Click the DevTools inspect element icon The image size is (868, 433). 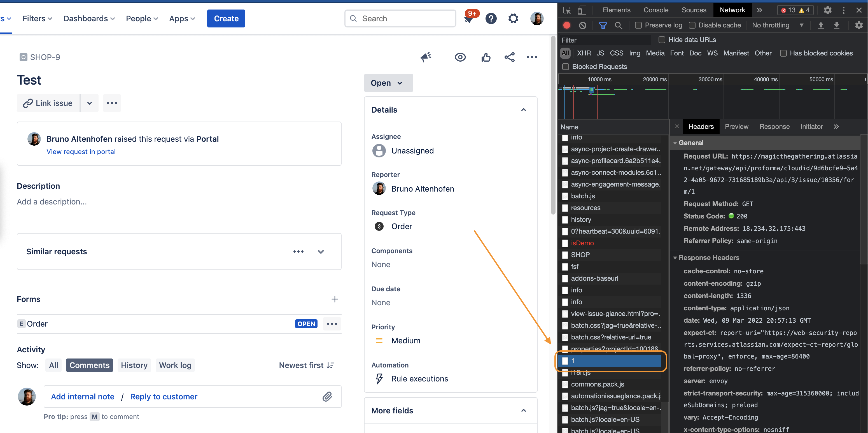[567, 10]
